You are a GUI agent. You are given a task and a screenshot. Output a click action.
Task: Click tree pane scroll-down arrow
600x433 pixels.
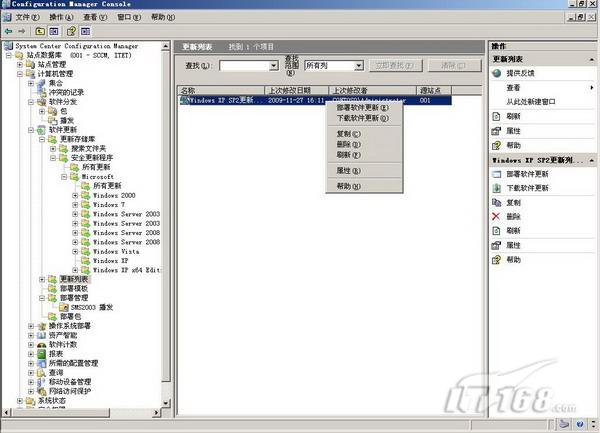166,403
